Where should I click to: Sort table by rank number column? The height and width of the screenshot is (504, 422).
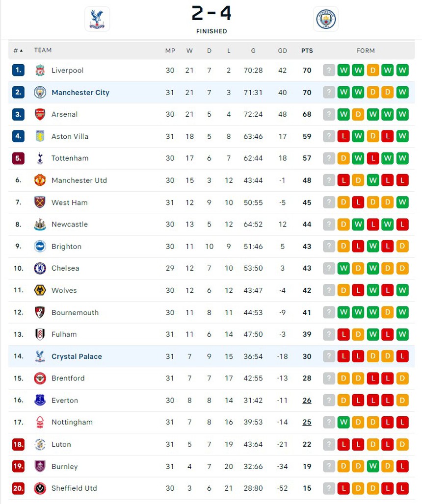18,50
